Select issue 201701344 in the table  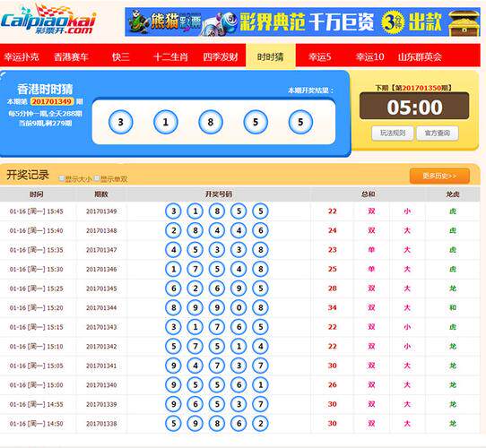pos(101,307)
